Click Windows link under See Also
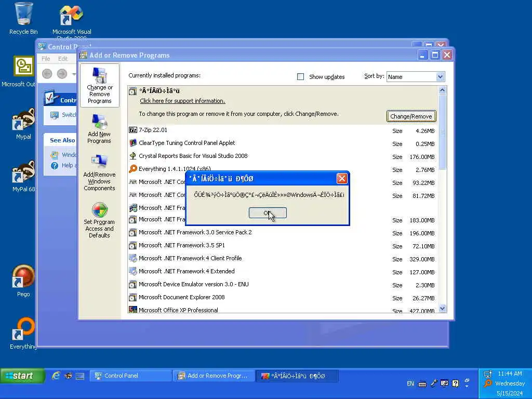Image resolution: width=532 pixels, height=399 pixels. click(x=63, y=155)
